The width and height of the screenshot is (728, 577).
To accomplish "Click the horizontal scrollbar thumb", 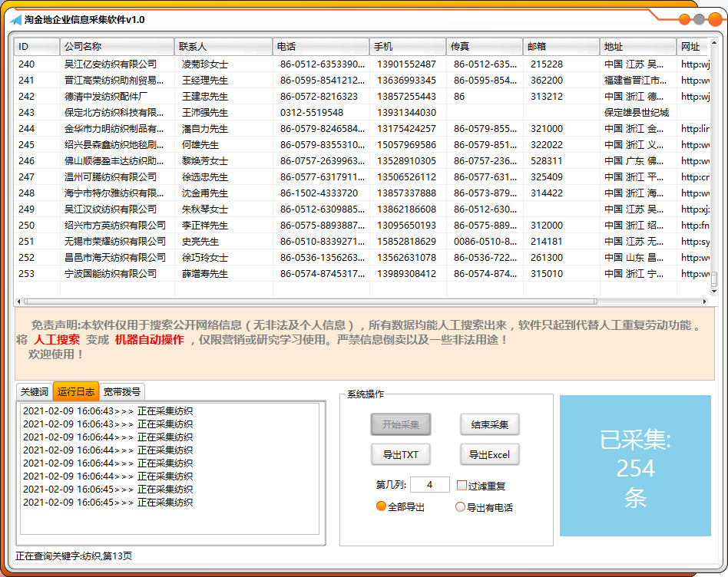I will (310, 302).
